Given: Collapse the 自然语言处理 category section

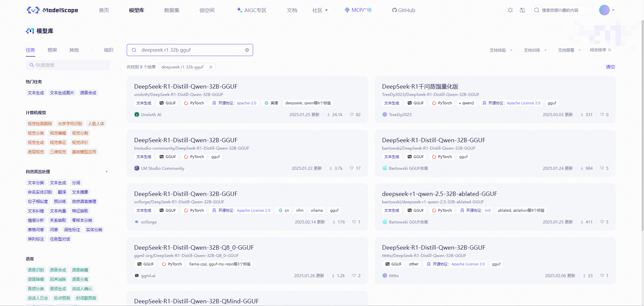Looking at the screenshot, I should tap(107, 172).
